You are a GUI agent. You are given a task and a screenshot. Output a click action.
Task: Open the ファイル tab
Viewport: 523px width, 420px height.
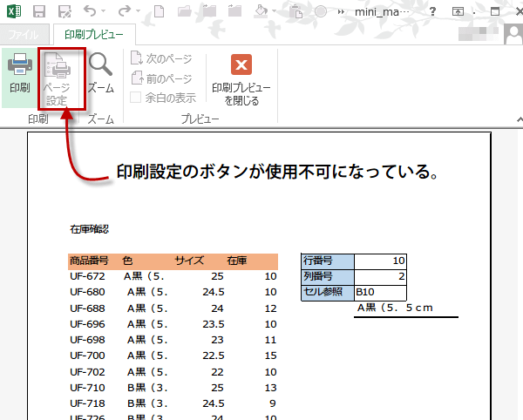click(24, 35)
